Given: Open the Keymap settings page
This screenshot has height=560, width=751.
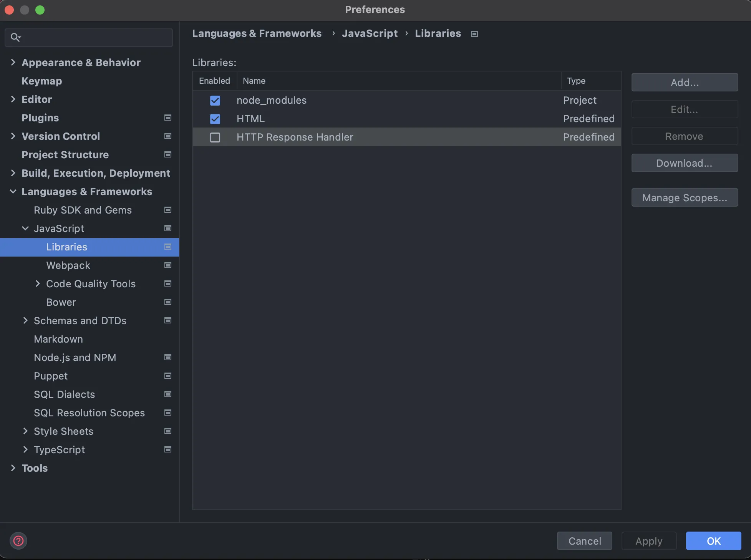Looking at the screenshot, I should [41, 81].
